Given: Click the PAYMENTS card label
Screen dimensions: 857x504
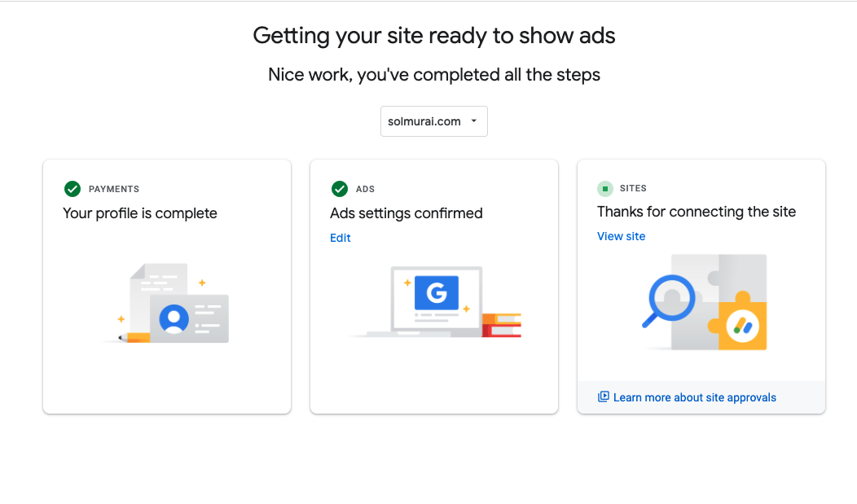Looking at the screenshot, I should [114, 189].
